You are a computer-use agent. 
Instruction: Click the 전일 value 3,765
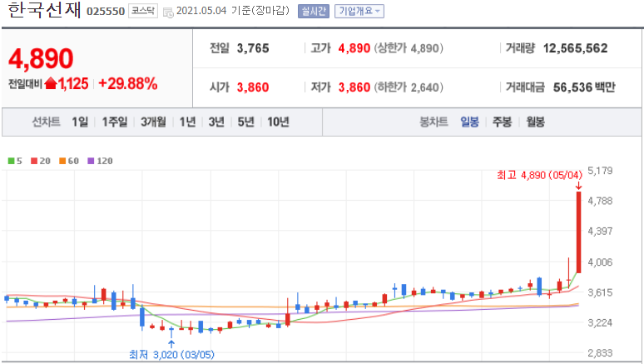[x=253, y=48]
